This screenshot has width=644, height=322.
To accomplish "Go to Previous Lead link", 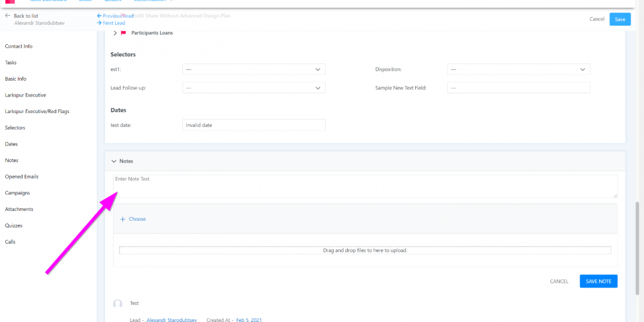I will pos(115,16).
